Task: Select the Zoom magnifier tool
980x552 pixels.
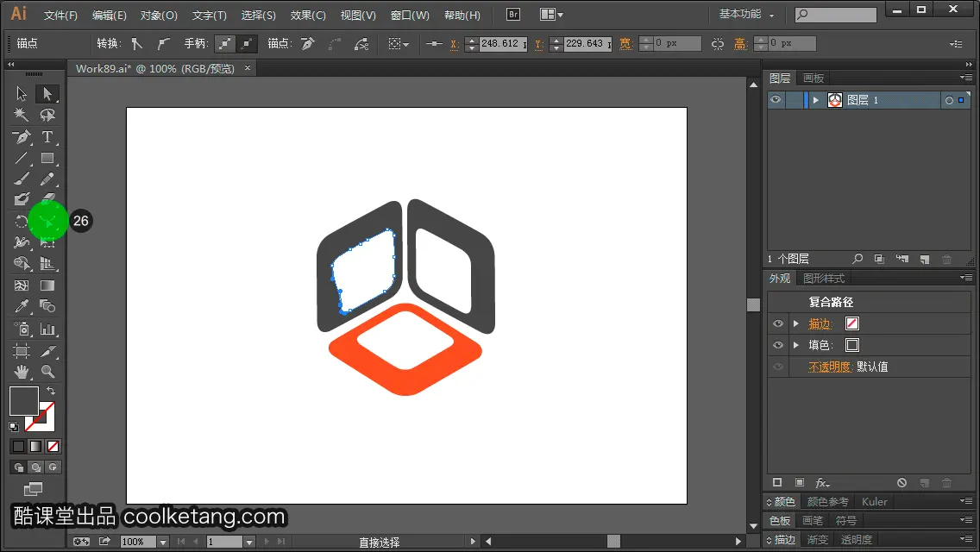Action: 47,372
